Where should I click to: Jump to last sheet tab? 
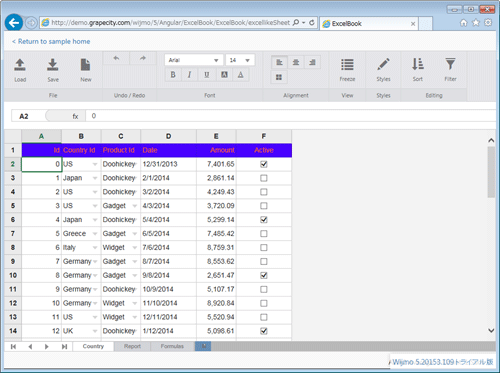click(x=64, y=347)
